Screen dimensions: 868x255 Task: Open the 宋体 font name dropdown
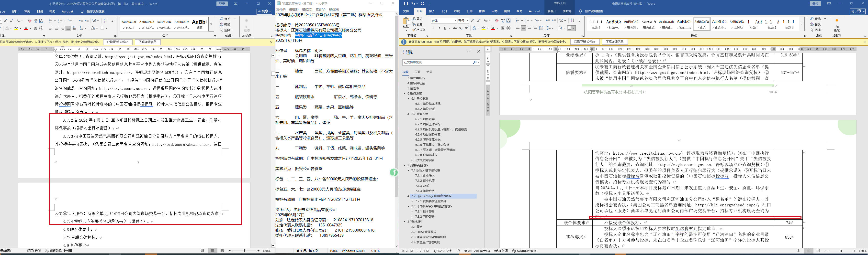[455, 21]
